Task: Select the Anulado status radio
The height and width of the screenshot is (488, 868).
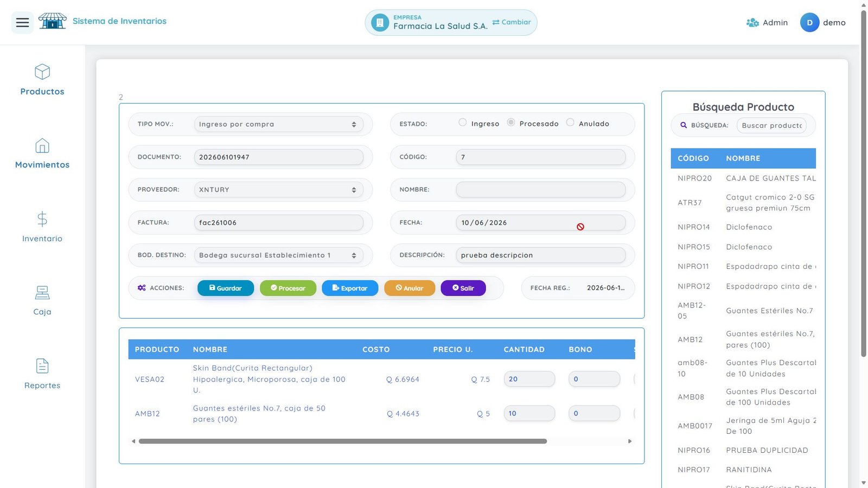Action: tap(570, 123)
